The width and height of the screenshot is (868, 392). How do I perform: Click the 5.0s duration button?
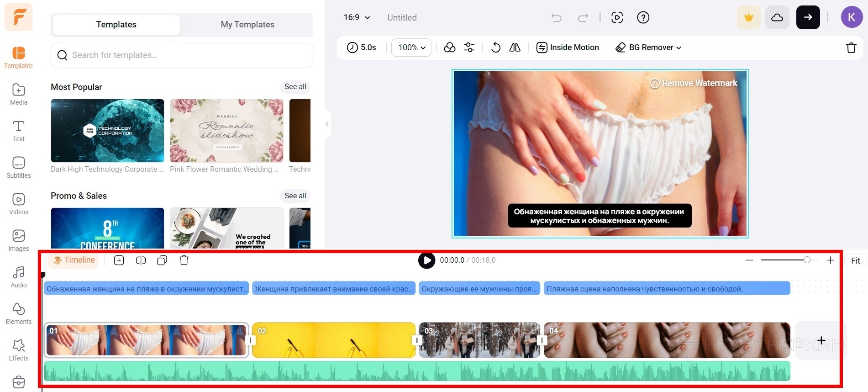[x=362, y=48]
